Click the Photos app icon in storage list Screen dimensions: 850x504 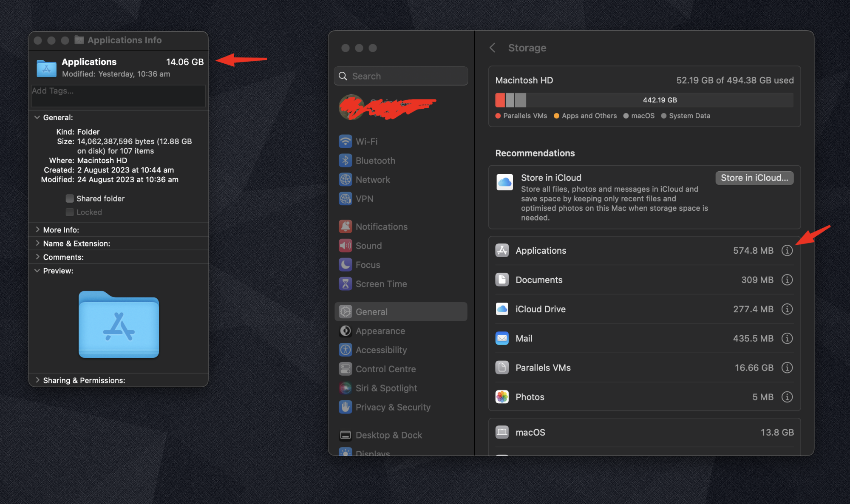(x=502, y=397)
